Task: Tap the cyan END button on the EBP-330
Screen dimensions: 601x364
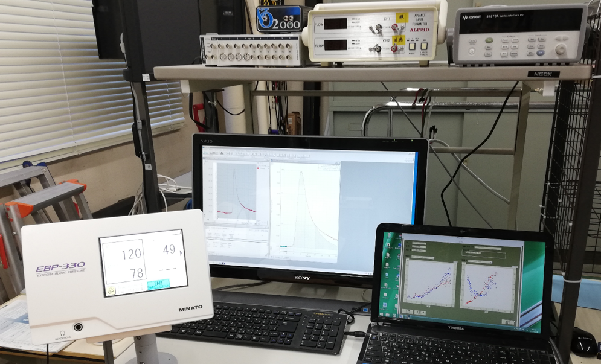Action: point(158,285)
